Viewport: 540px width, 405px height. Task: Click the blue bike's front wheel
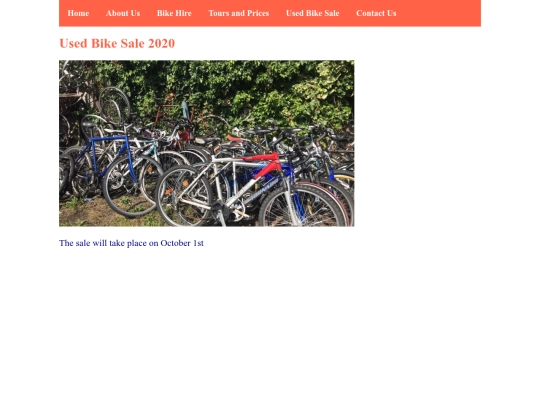pyautogui.click(x=133, y=186)
